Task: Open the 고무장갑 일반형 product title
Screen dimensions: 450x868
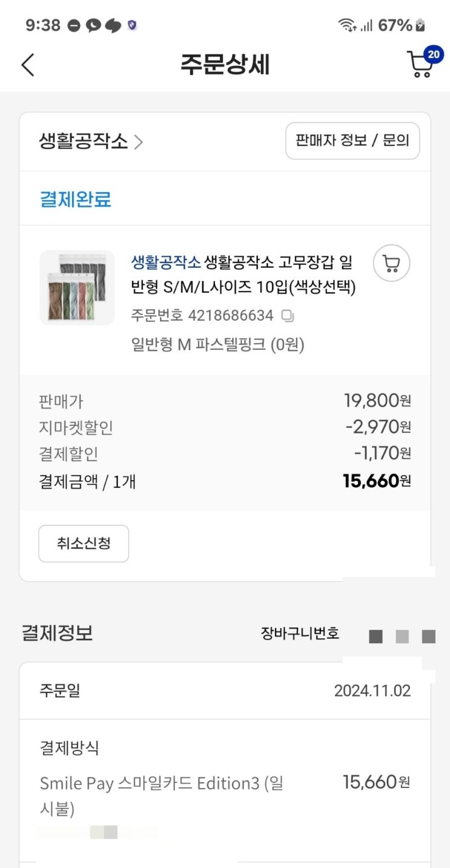Action: coord(243,275)
